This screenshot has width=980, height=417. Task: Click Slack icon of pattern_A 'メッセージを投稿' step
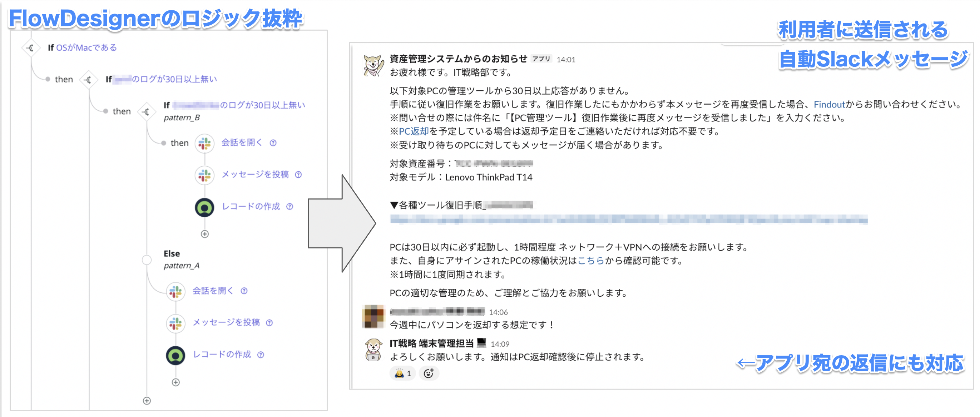pos(176,323)
